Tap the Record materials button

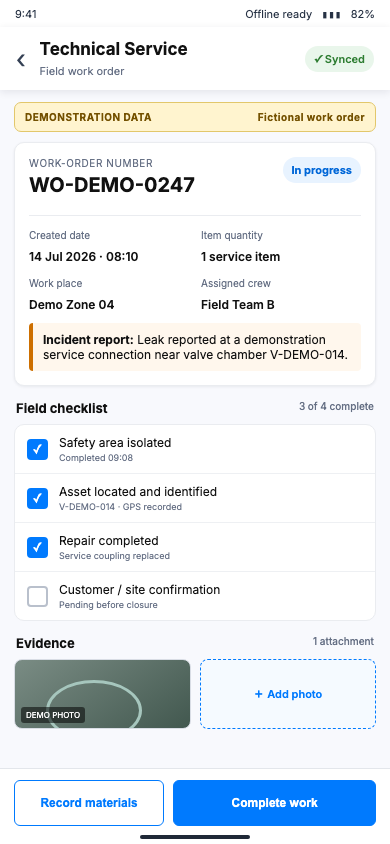[89, 803]
